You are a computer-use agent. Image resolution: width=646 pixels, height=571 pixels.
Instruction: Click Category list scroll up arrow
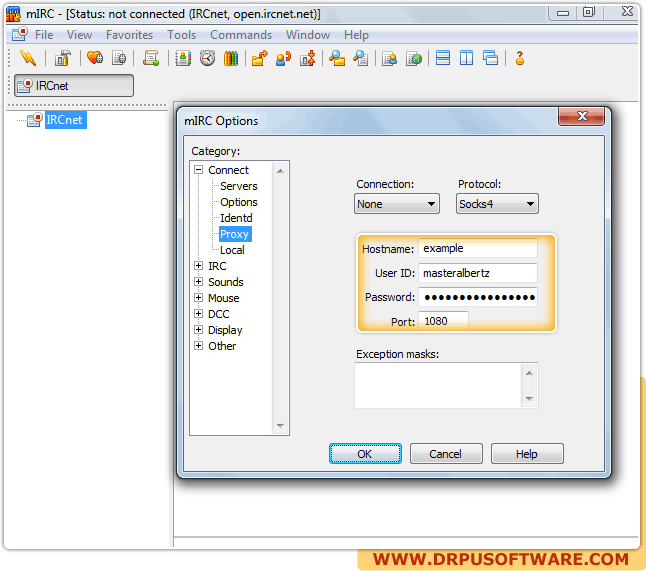(280, 171)
